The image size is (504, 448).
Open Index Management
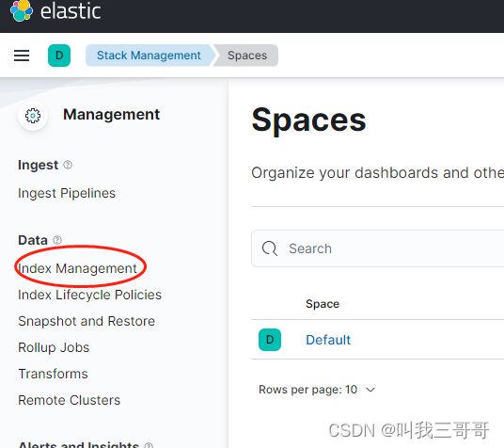pyautogui.click(x=77, y=268)
